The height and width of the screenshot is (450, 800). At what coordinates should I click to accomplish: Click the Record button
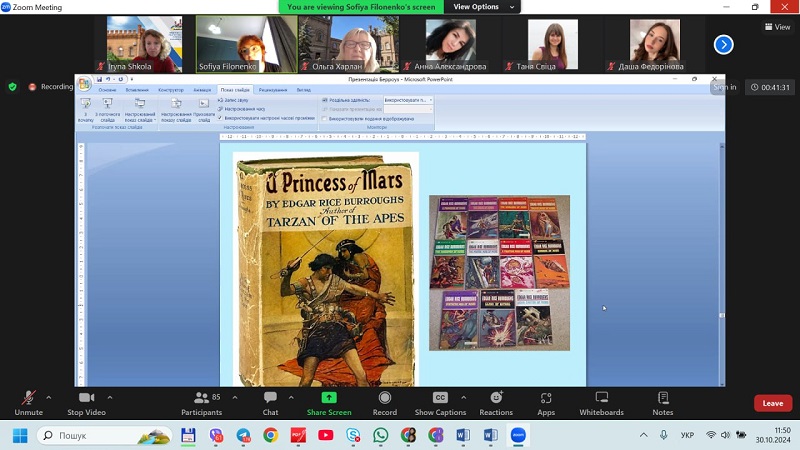coord(385,403)
